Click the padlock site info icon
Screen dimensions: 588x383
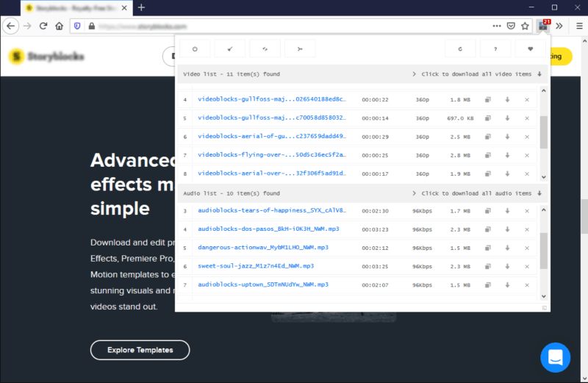[x=91, y=26]
